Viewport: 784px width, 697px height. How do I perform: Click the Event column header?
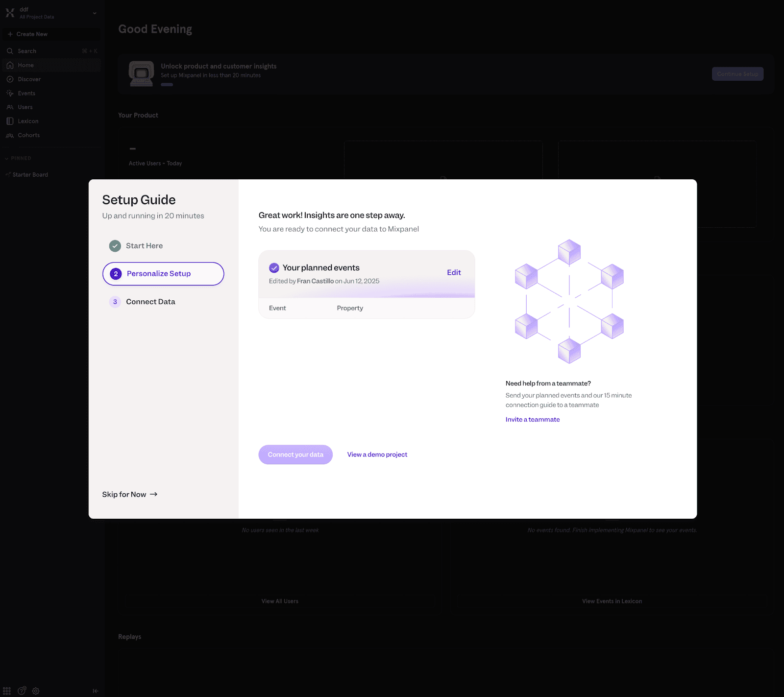click(277, 308)
